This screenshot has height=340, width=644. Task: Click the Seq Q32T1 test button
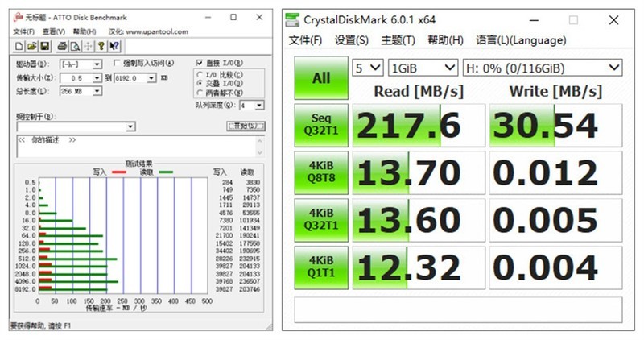(x=321, y=125)
